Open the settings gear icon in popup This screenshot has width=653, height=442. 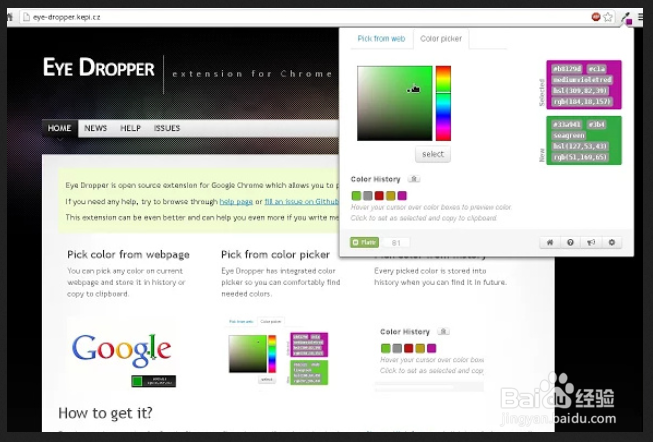[612, 242]
